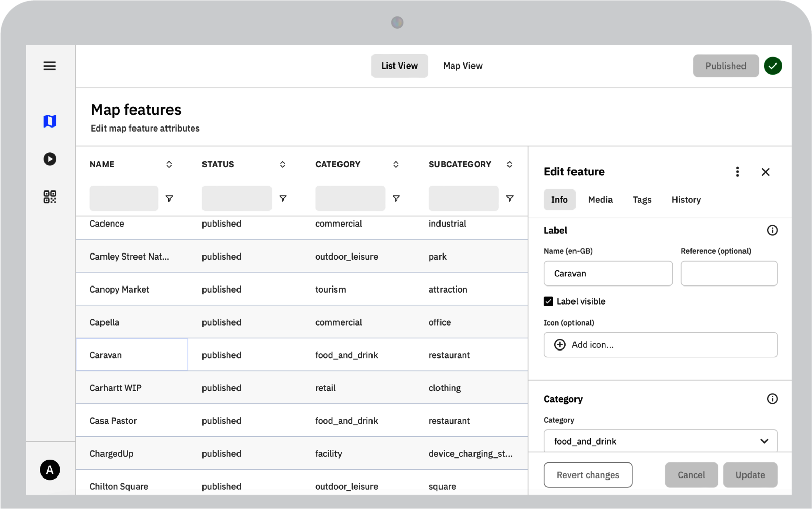Click the attraction subcategory cell
Viewport: 812px width, 509px height.
448,290
